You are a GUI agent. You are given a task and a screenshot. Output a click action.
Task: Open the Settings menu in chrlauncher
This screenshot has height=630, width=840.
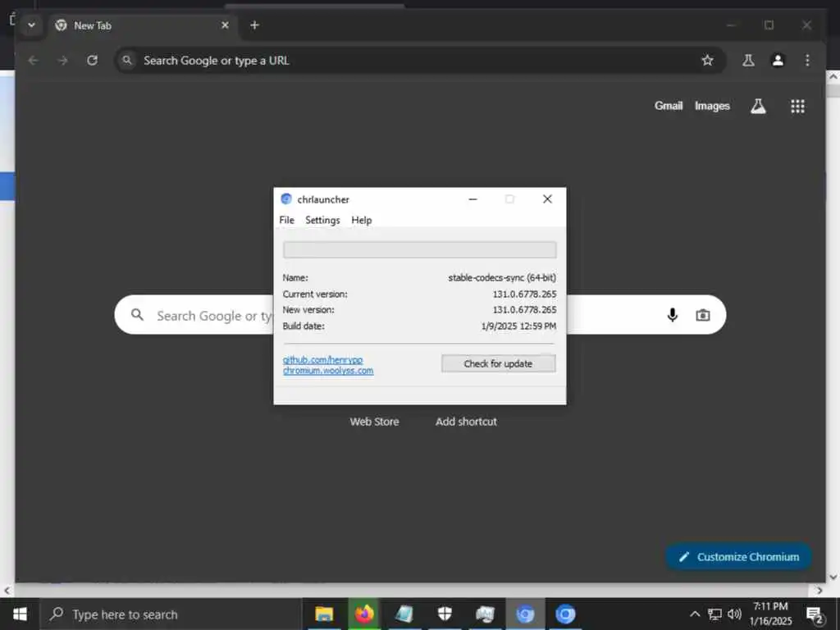point(322,220)
